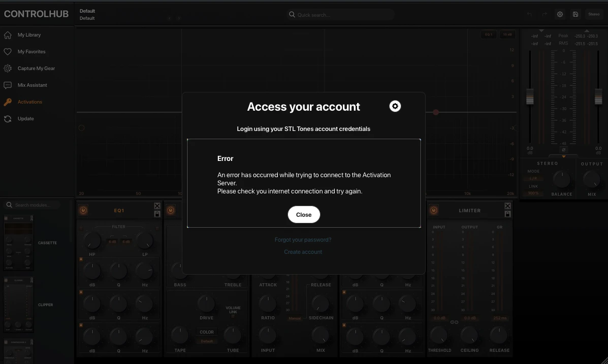The image size is (608, 364).
Task: Open the LP 6 dB slope selector
Action: [126, 242]
